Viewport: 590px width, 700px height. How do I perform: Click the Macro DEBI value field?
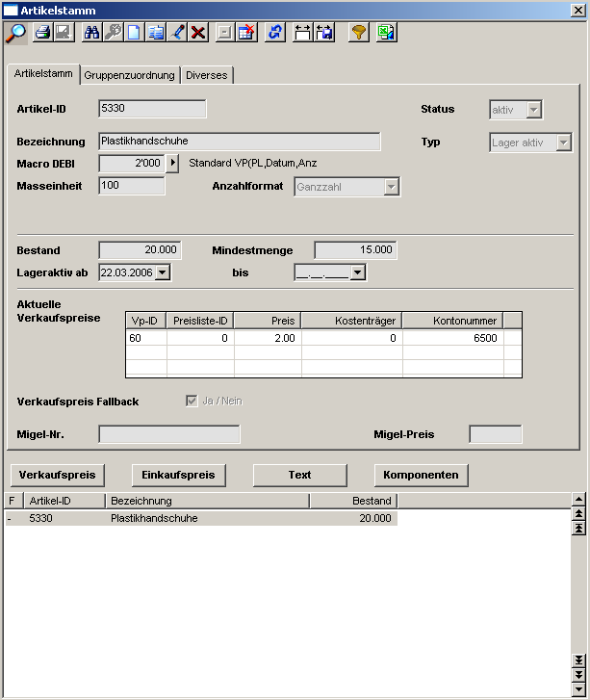point(132,163)
